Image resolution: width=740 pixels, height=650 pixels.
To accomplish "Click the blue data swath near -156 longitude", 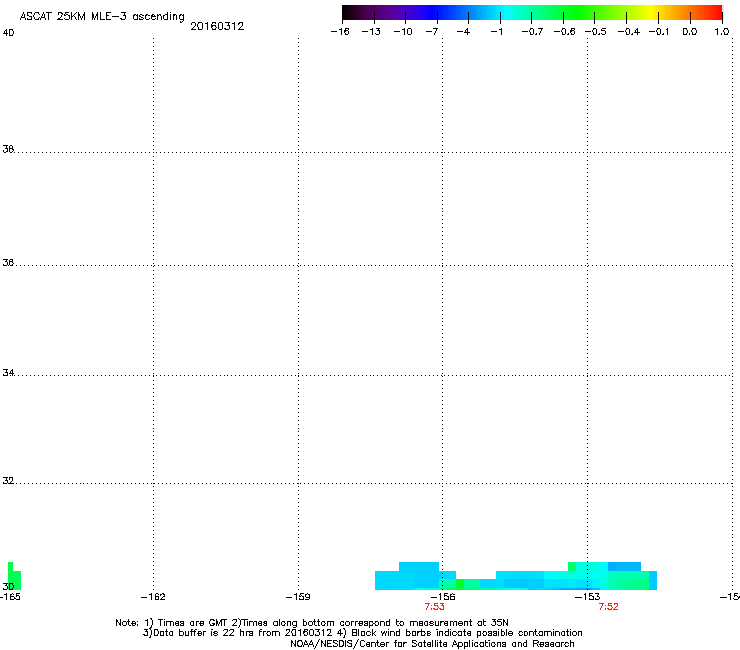I will pyautogui.click(x=415, y=577).
